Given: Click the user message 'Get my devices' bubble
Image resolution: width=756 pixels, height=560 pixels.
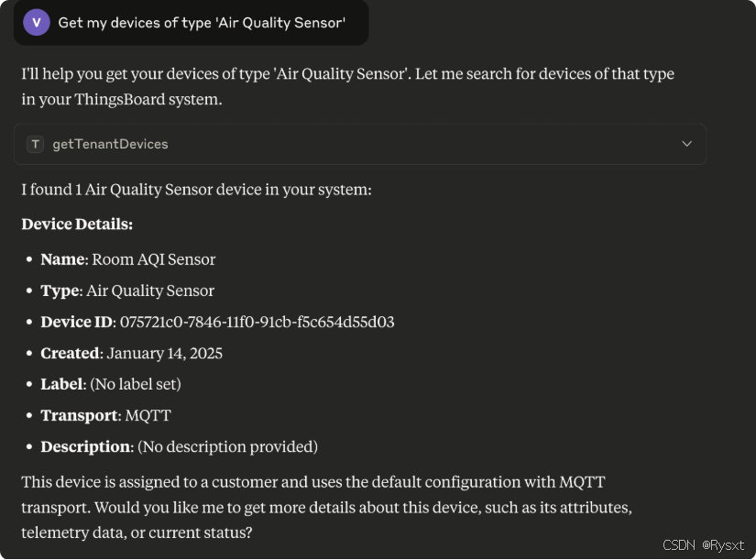Looking at the screenshot, I should point(201,23).
